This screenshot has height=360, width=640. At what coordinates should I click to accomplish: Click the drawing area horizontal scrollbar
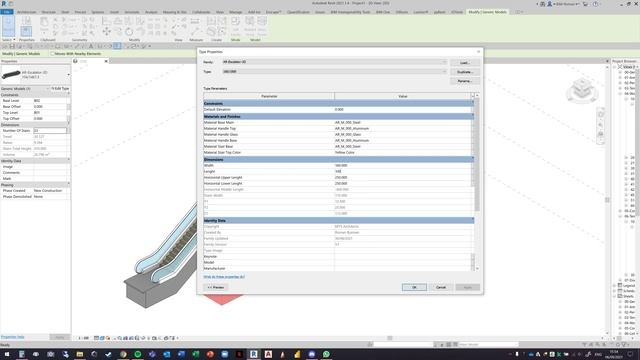(x=390, y=338)
